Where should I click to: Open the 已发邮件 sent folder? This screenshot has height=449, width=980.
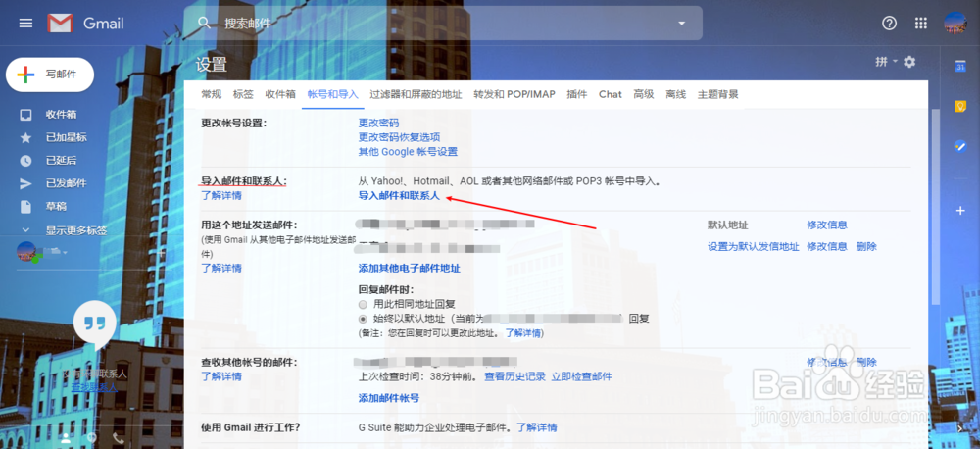66,183
